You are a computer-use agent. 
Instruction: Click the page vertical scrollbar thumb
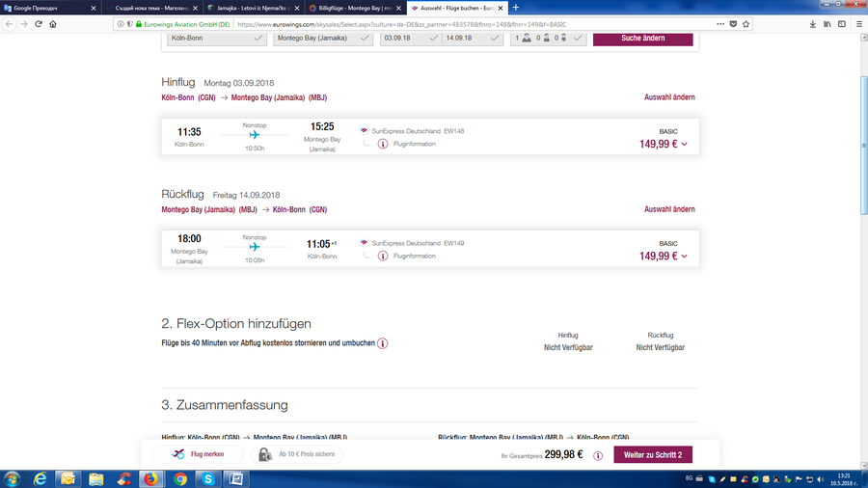point(863,146)
